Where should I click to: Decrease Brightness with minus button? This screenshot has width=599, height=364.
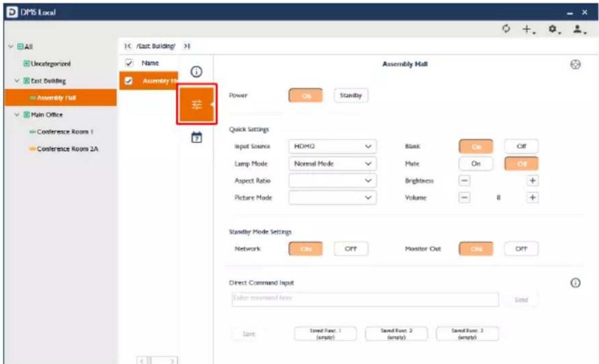(464, 180)
